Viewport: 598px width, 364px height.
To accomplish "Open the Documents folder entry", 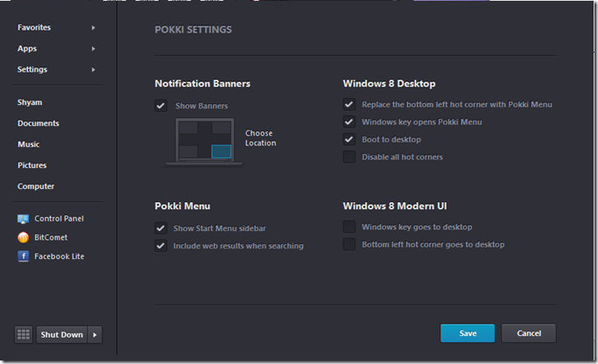I will point(39,123).
